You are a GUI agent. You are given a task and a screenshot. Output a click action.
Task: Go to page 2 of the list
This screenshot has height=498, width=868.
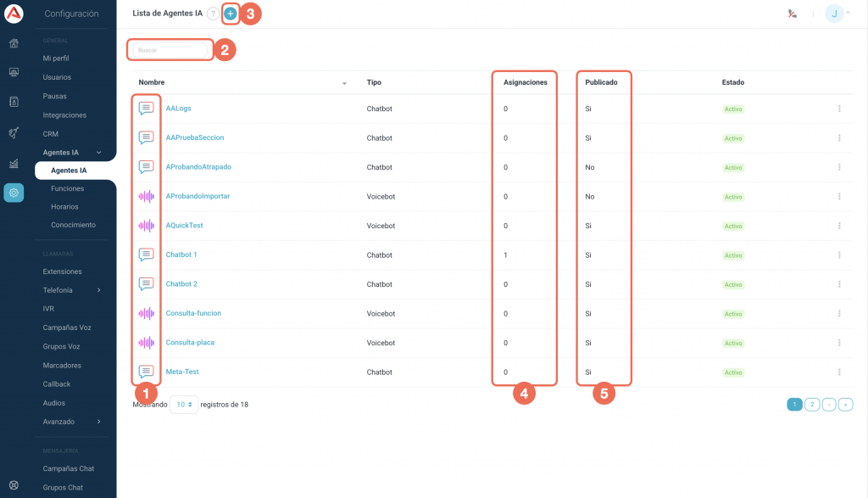[811, 405]
